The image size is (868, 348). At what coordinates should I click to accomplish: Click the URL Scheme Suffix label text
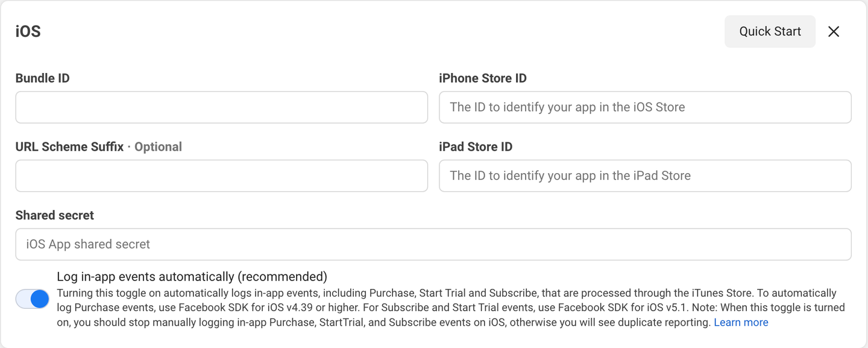pos(69,147)
